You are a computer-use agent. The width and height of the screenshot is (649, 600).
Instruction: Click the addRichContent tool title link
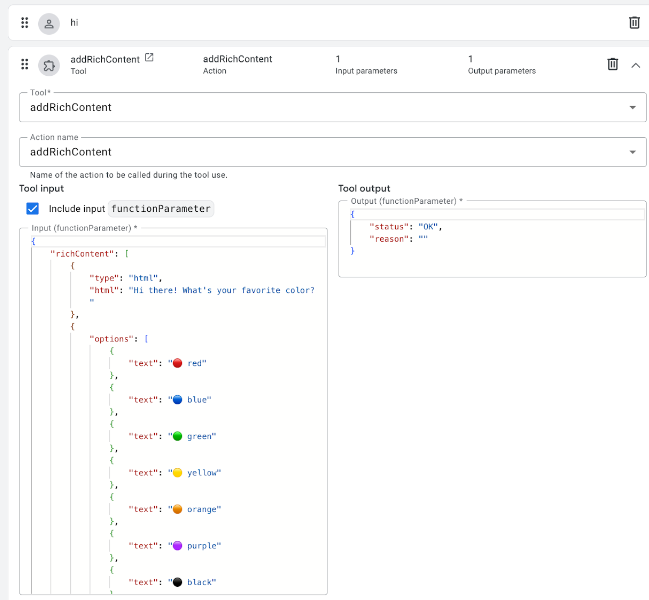(x=104, y=59)
